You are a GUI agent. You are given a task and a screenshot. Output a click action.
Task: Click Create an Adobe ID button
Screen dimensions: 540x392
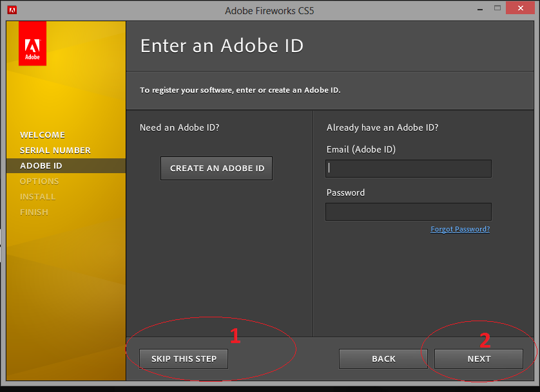(x=217, y=168)
